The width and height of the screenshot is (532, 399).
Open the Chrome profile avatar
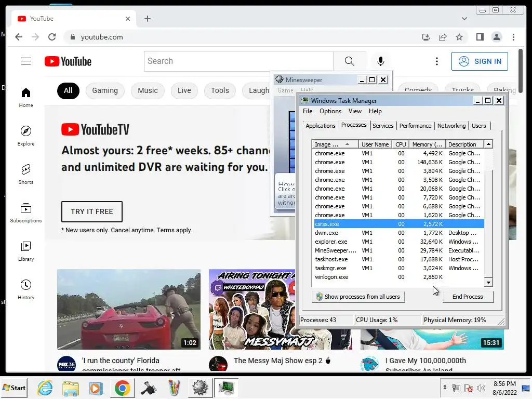pyautogui.click(x=496, y=37)
